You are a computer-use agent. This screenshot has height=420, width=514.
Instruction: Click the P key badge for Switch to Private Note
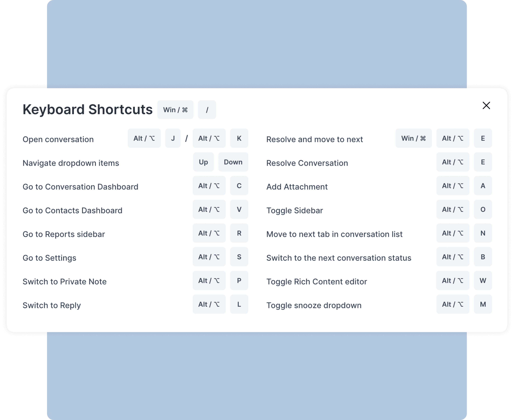click(x=239, y=280)
